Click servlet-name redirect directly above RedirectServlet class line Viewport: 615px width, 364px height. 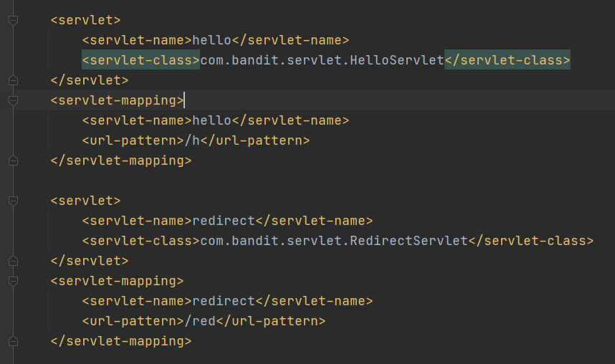[224, 221]
